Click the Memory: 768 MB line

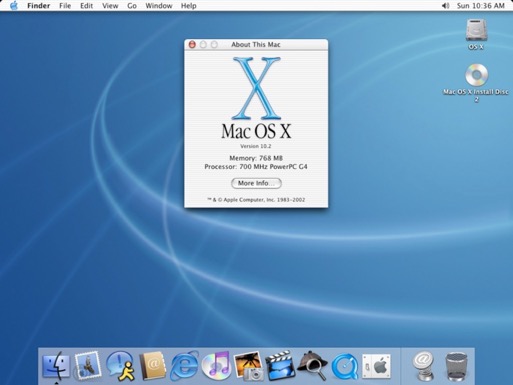tap(256, 158)
